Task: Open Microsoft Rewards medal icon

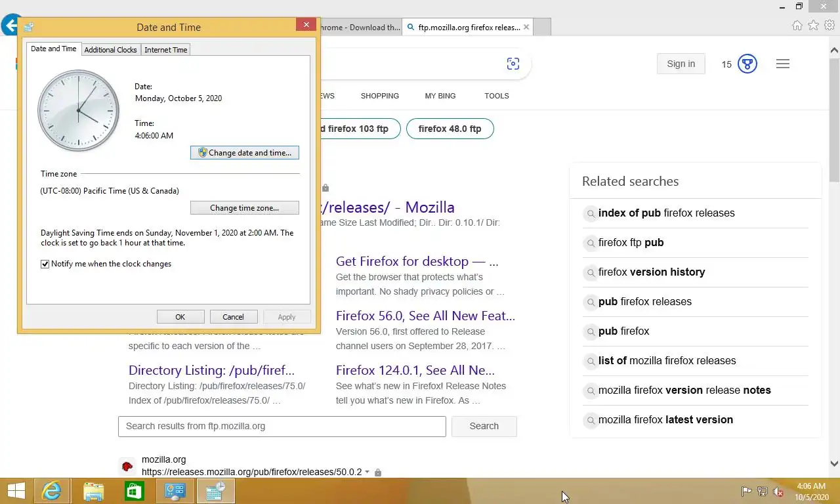Action: (x=747, y=64)
